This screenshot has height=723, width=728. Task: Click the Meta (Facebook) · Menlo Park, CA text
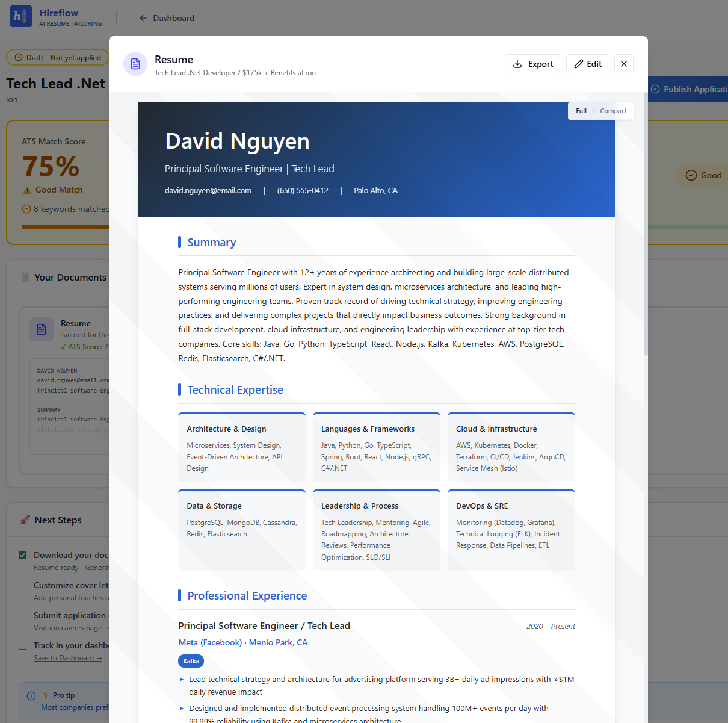[x=243, y=642]
